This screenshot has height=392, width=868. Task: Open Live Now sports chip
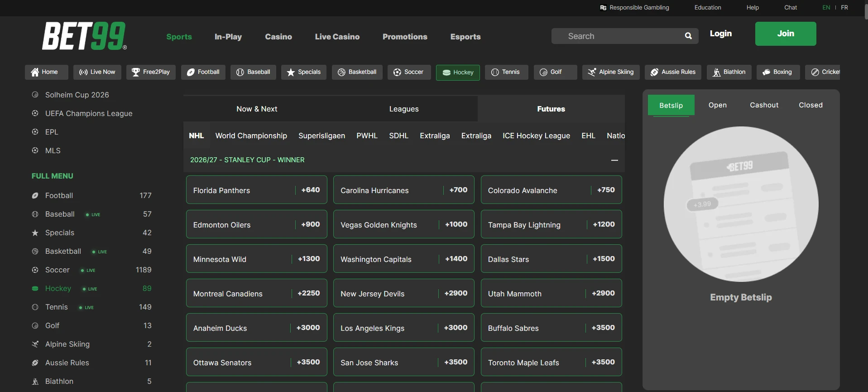97,72
